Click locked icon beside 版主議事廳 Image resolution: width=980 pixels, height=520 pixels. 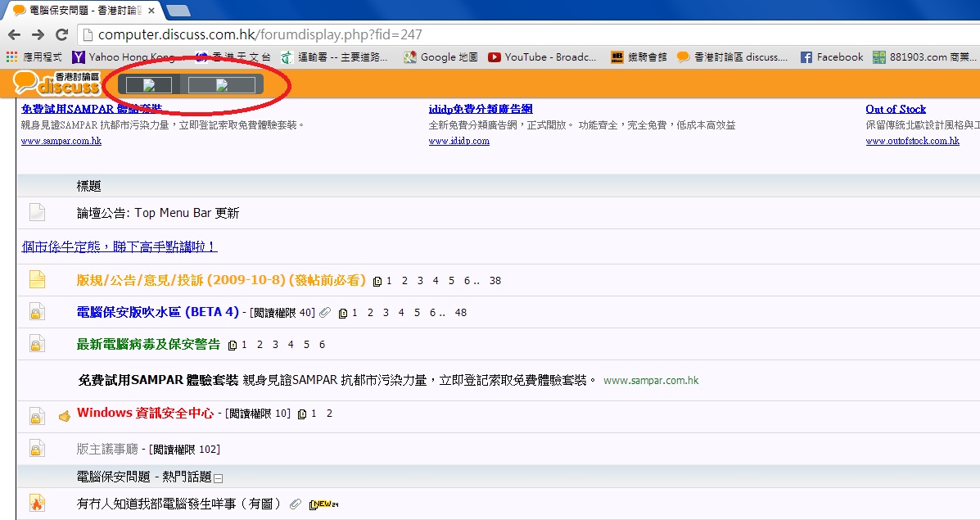pos(37,449)
